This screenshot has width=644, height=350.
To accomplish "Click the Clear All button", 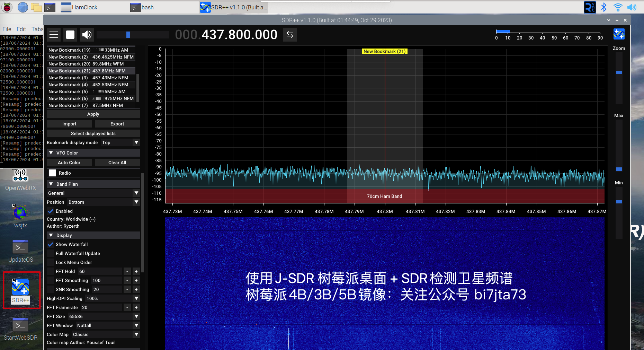I will pos(117,163).
